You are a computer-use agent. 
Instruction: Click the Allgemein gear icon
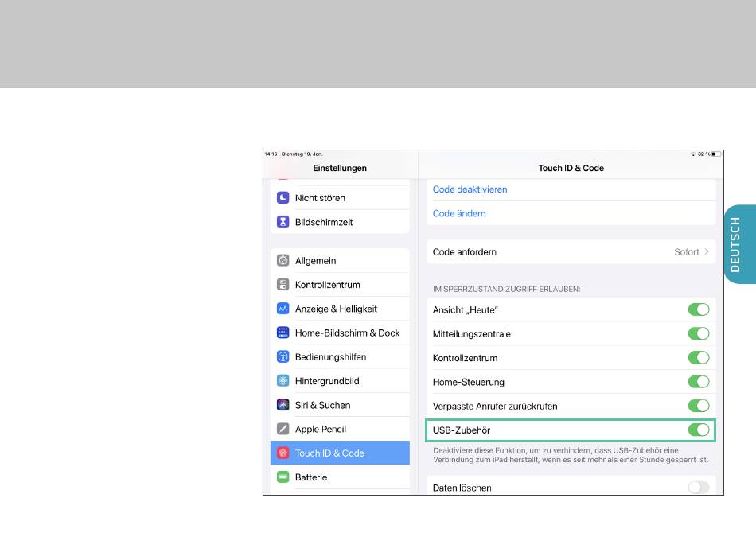click(283, 260)
